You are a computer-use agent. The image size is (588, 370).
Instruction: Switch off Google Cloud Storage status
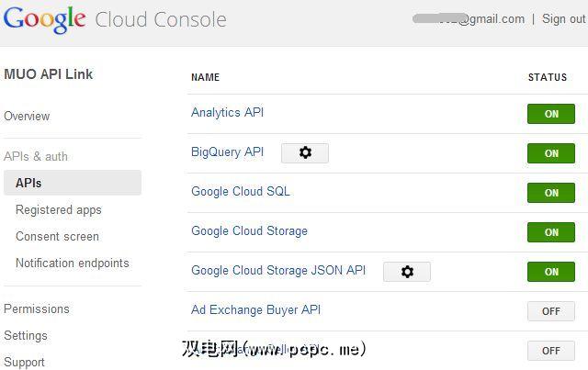(551, 232)
